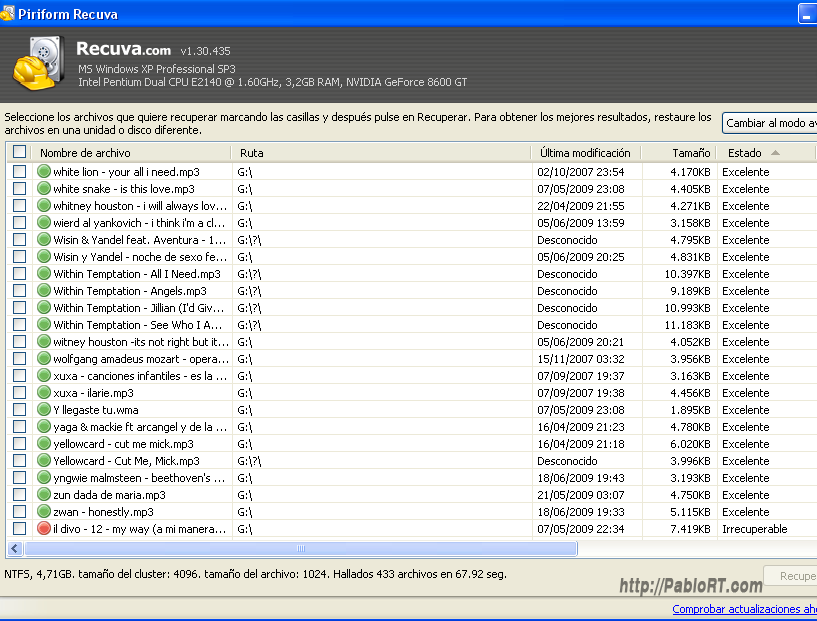Sort by Última modificación column header
Image resolution: width=817 pixels, height=621 pixels.
585,153
